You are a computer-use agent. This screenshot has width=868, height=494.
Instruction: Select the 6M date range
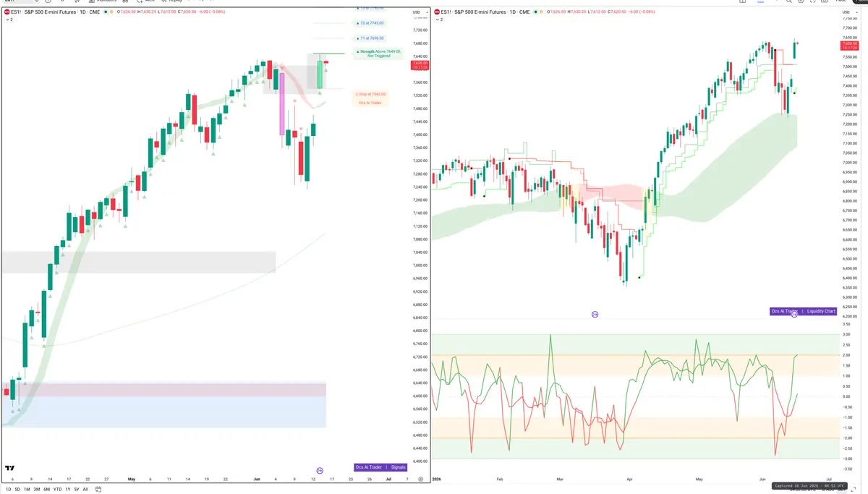46,489
